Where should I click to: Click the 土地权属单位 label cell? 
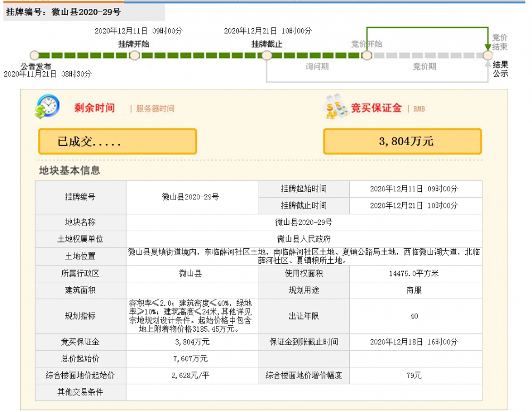tap(80, 239)
